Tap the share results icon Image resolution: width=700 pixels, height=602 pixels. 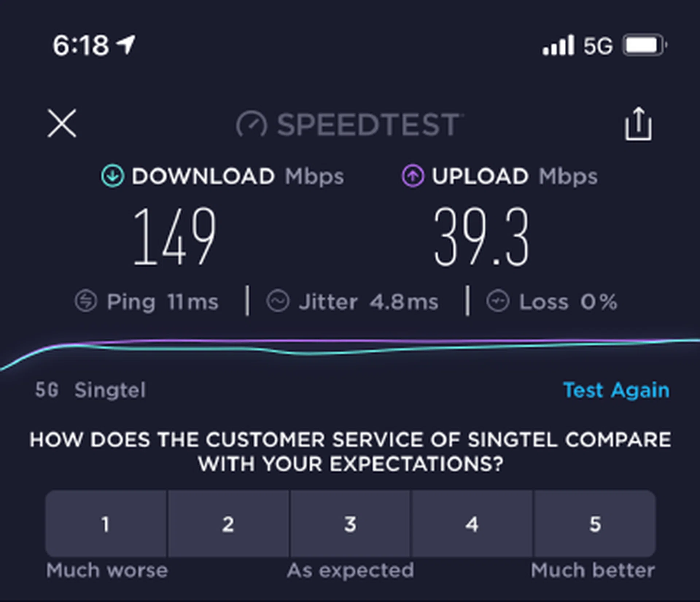(638, 124)
